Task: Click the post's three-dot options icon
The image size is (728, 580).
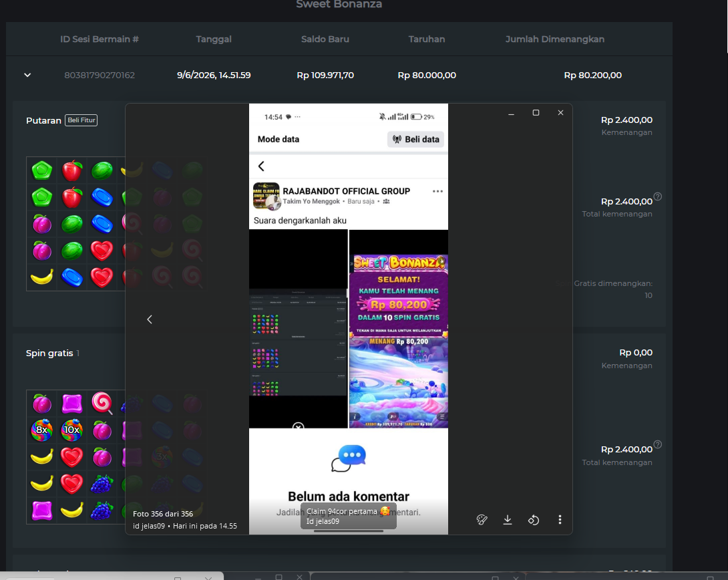Action: point(437,191)
